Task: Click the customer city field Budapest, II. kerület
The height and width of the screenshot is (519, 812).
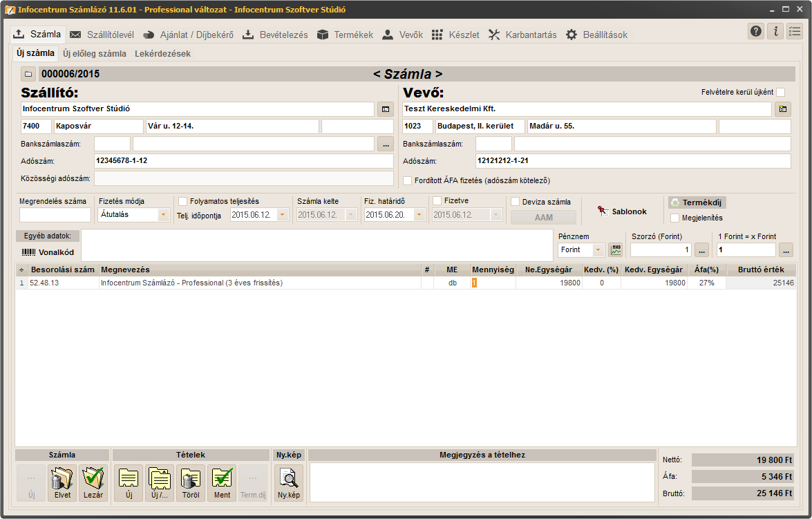Action: [x=480, y=126]
